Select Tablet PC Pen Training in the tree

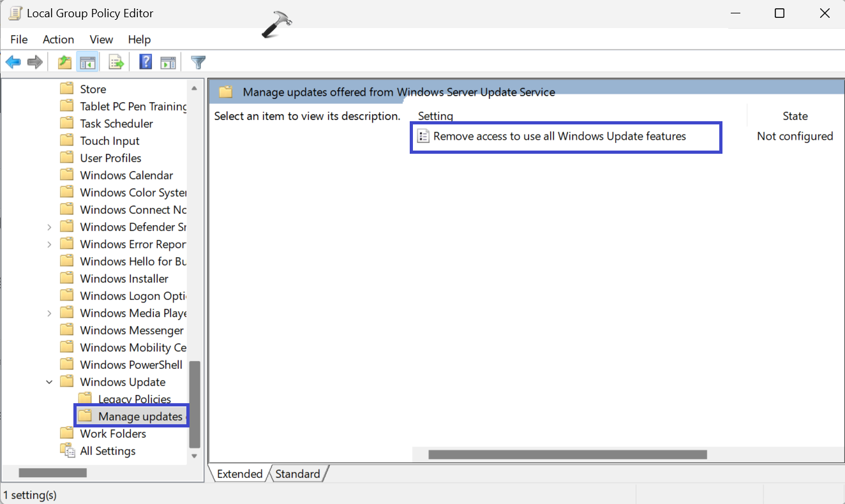click(x=133, y=106)
